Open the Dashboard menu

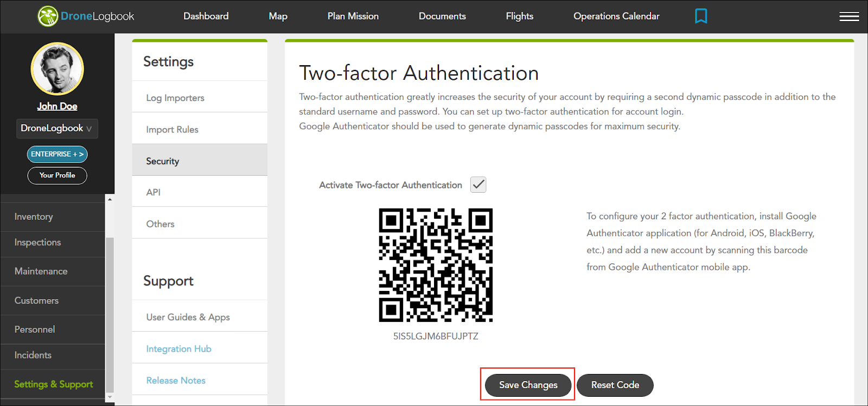206,16
